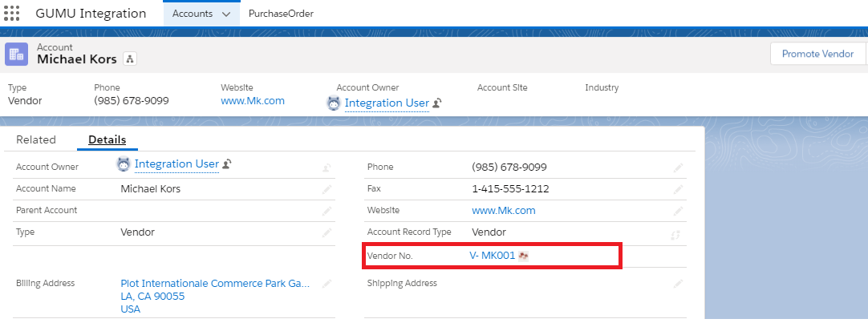Image resolution: width=868 pixels, height=323 pixels.
Task: Click Type value Vendor in Details
Action: point(137,232)
